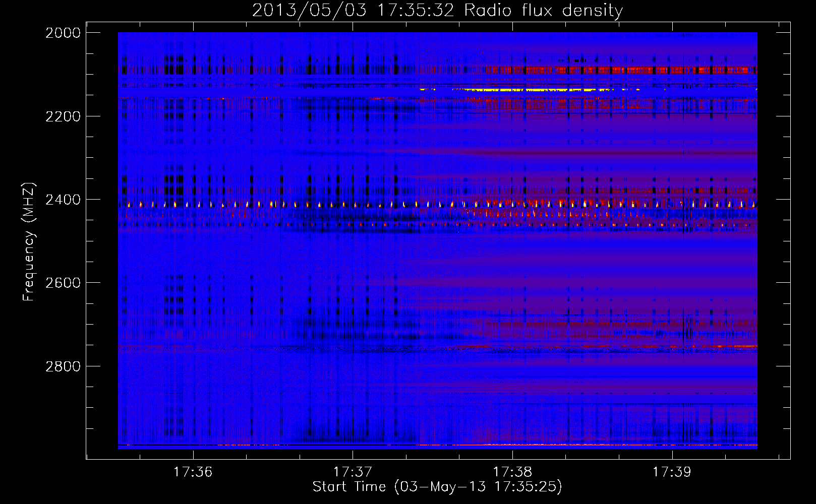816x504 pixels.
Task: Click the 2600 frequency tick label
Action: [x=63, y=283]
